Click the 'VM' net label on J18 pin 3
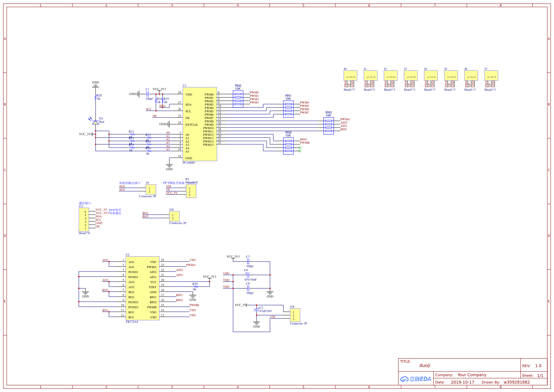 (x=272, y=317)
